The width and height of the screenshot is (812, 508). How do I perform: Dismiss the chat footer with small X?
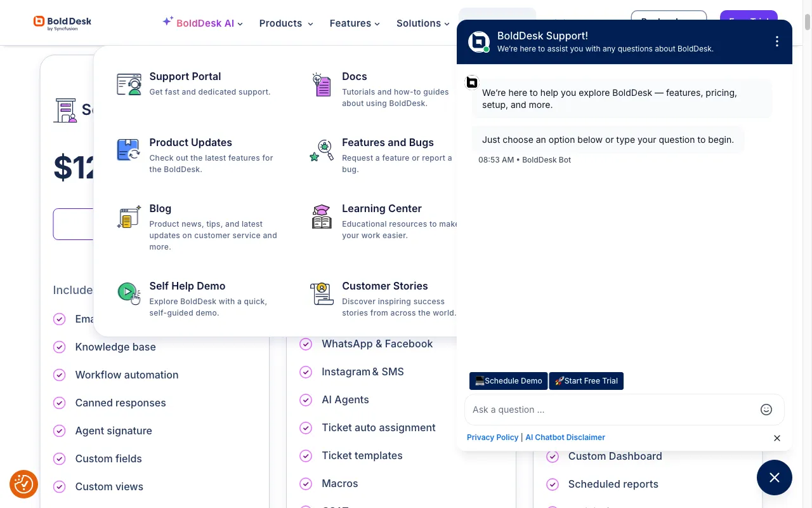777,438
